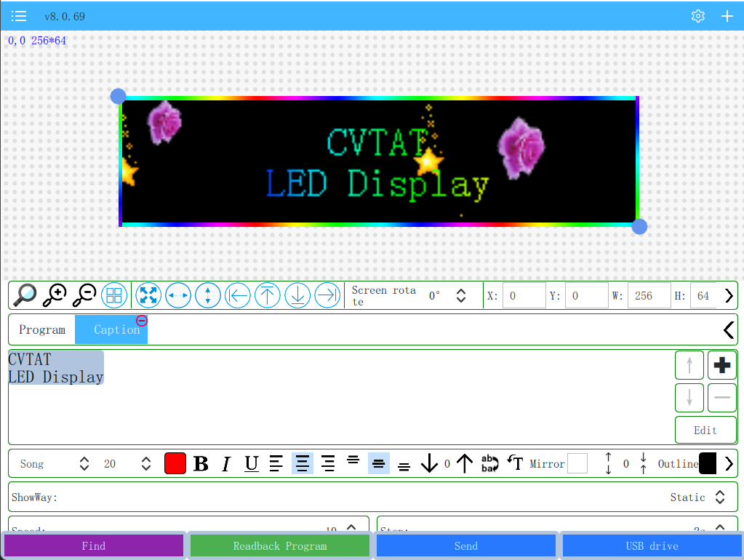Image resolution: width=744 pixels, height=560 pixels.
Task: Toggle bold text formatting
Action: tap(201, 463)
